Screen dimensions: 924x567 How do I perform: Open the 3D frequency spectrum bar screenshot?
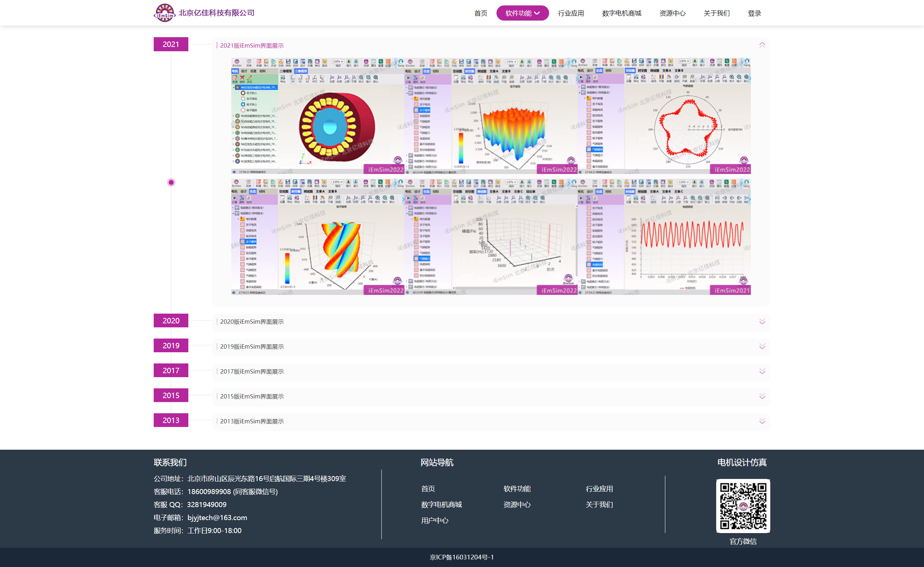pos(491,237)
